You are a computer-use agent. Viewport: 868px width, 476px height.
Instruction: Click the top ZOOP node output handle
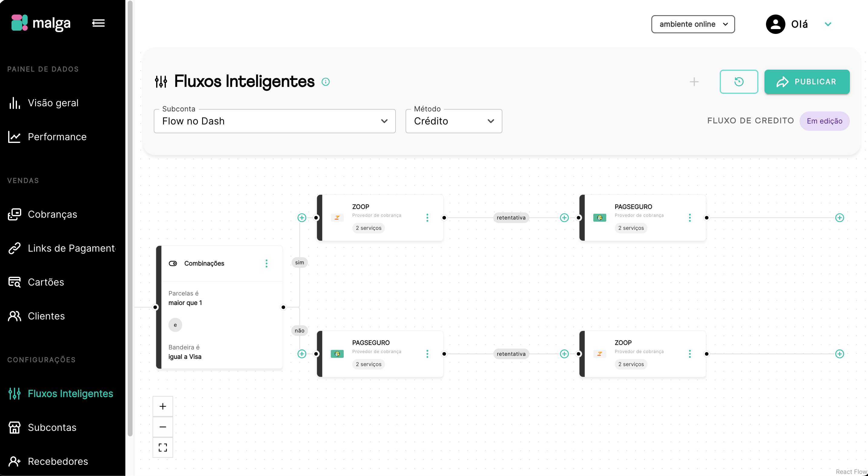coord(444,217)
